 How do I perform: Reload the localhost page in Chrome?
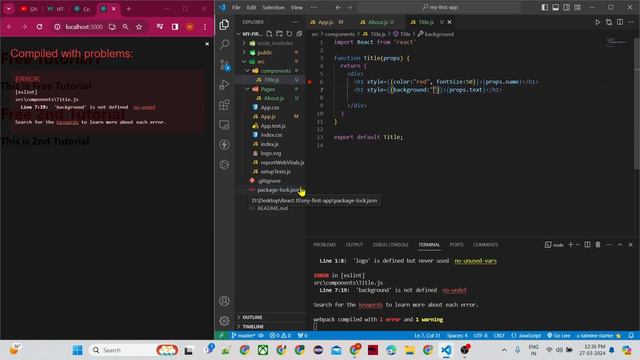(39, 27)
